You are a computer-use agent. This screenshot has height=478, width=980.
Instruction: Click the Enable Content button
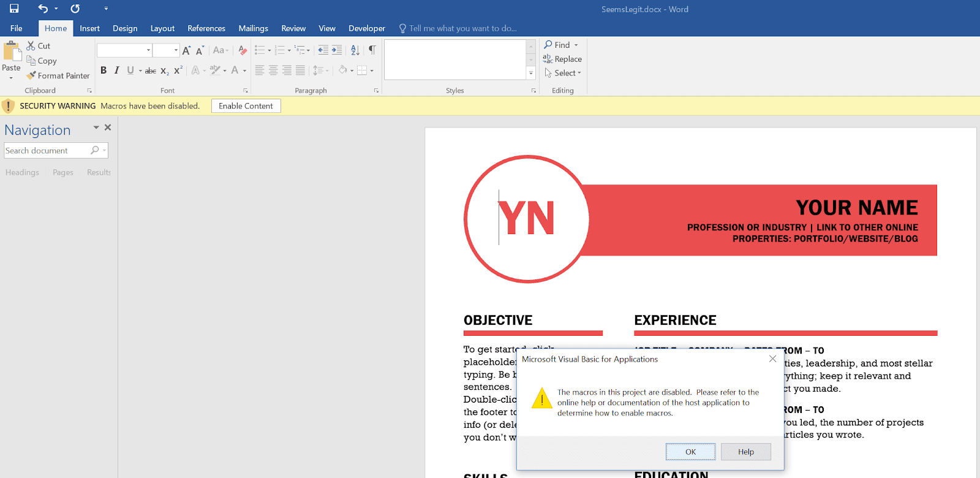click(246, 106)
